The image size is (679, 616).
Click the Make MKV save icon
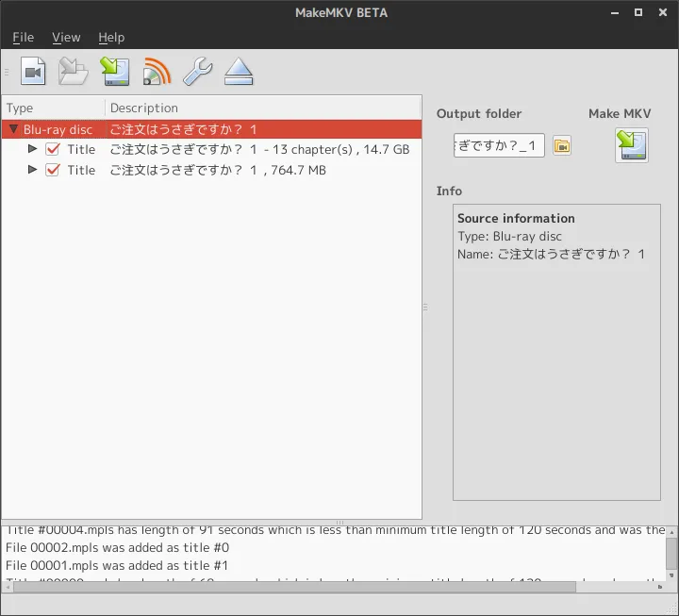coord(631,145)
